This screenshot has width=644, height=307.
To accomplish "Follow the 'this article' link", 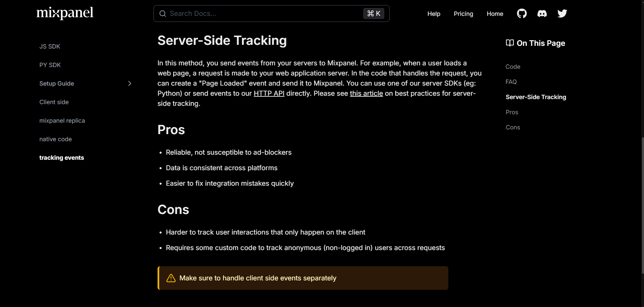I will (366, 93).
